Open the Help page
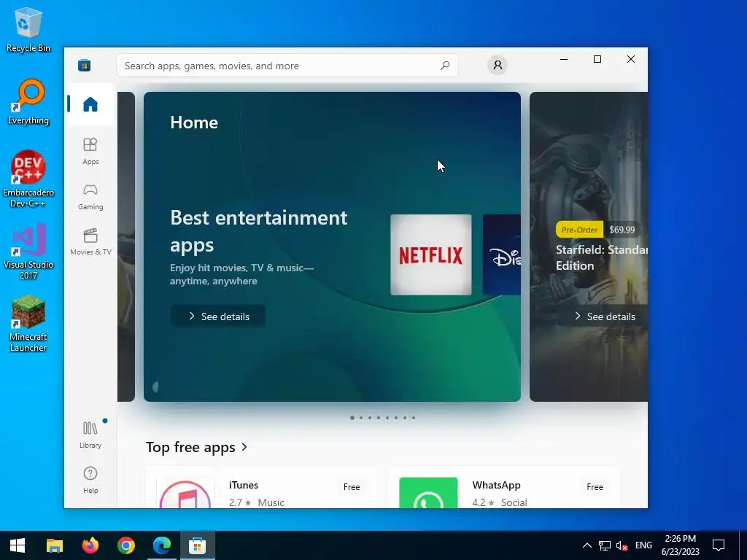 pyautogui.click(x=90, y=480)
